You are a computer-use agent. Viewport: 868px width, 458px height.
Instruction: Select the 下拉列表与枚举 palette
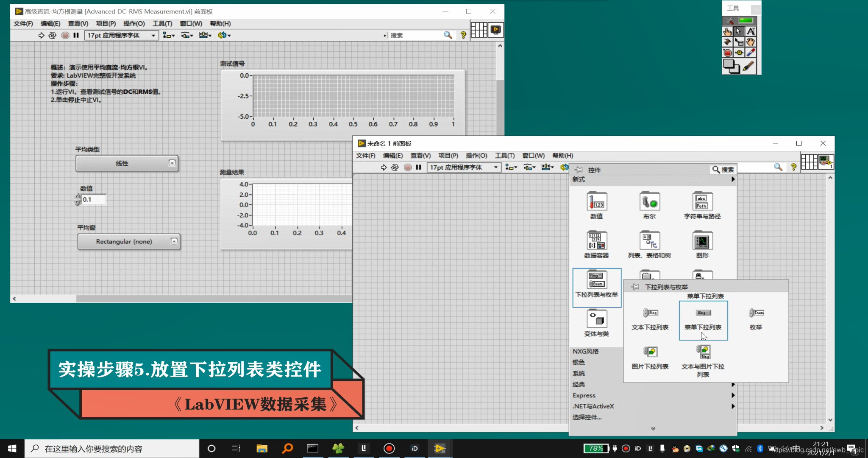point(597,288)
